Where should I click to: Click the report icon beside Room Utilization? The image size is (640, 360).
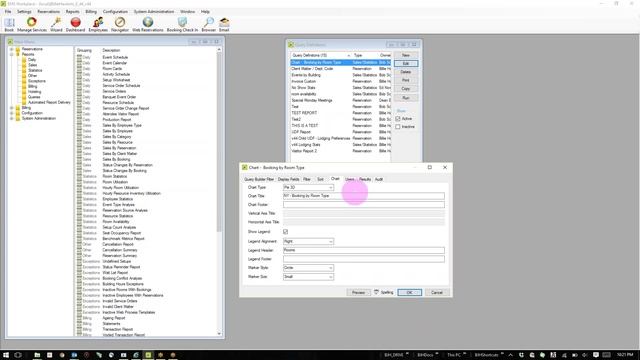click(79, 182)
